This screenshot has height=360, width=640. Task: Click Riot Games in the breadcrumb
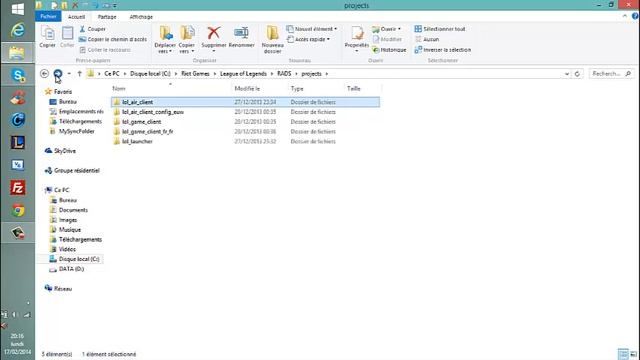point(196,74)
